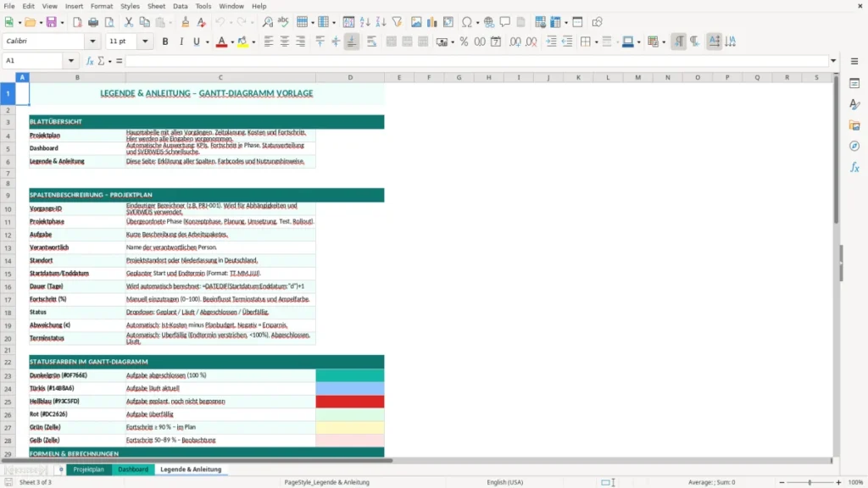Switch to the Dashboard sheet tab

tap(133, 469)
